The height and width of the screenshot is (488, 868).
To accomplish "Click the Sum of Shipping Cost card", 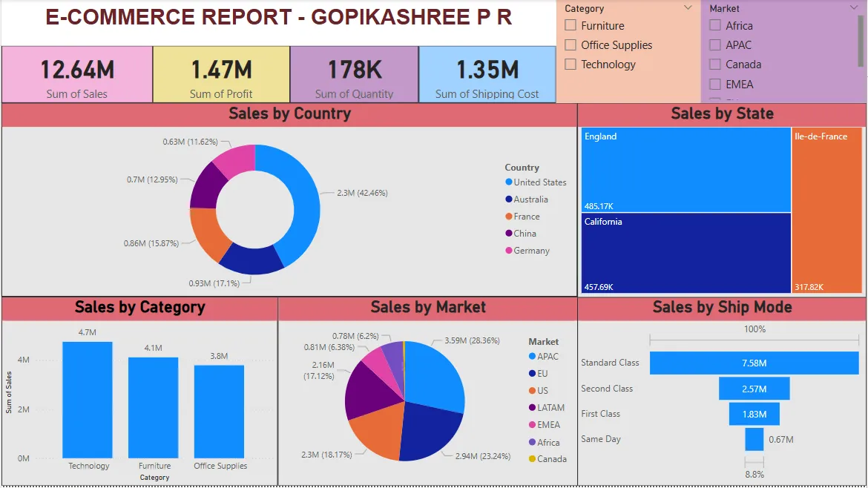I will [x=487, y=75].
